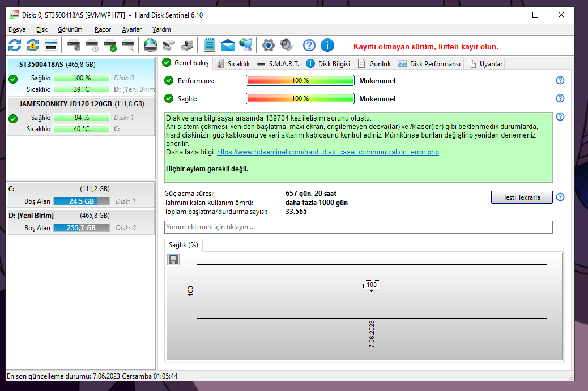Screen dimensions: 588x391
Task: Click the globe over disk toolbar icon
Action: pos(150,46)
